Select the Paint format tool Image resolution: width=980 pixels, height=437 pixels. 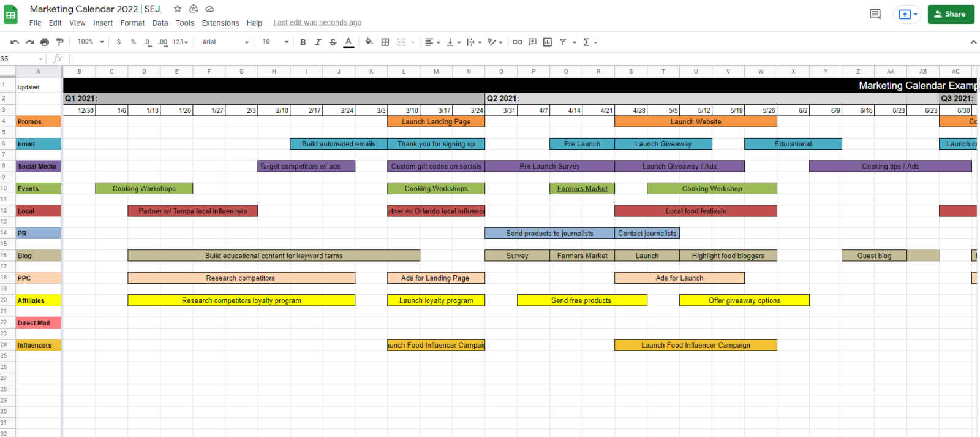tap(60, 42)
